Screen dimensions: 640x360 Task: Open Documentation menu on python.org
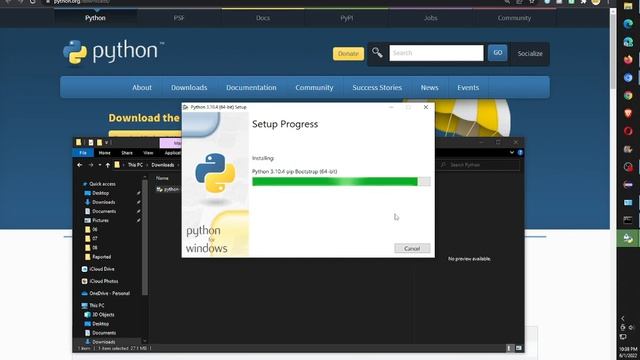click(251, 87)
